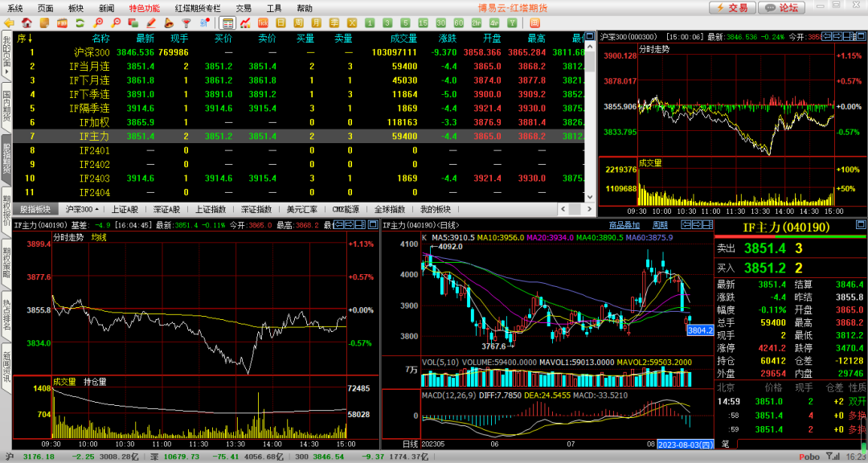Open the 论坛 forum button
This screenshot has height=463, width=868.
[782, 7]
